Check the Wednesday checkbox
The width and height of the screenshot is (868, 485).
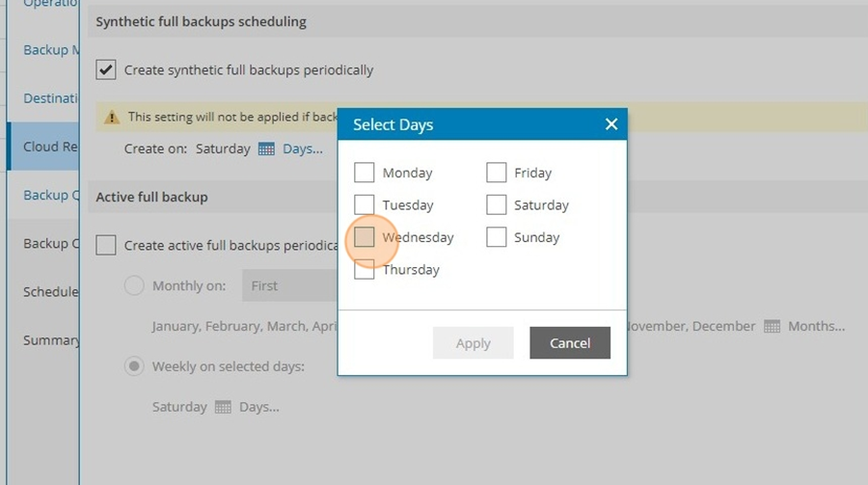tap(365, 237)
